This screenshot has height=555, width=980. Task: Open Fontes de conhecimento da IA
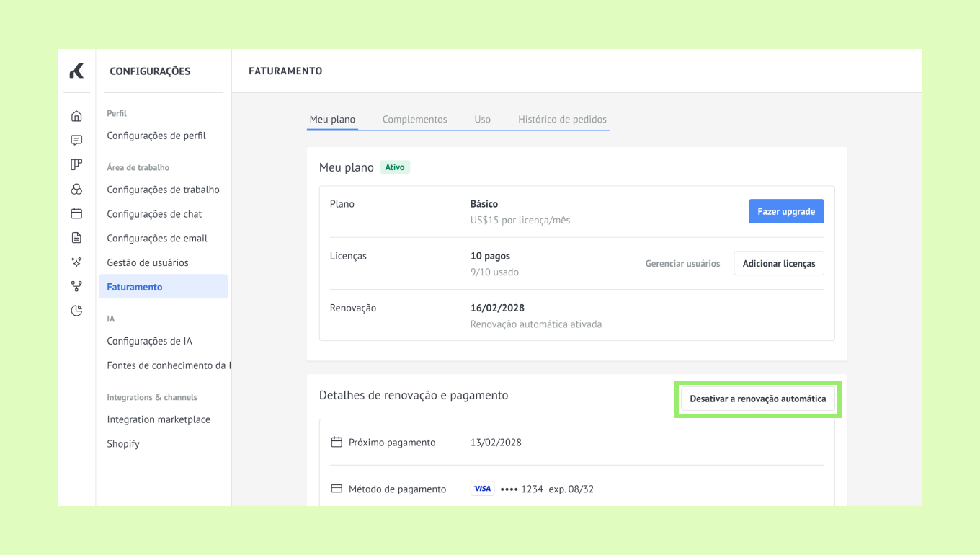169,365
